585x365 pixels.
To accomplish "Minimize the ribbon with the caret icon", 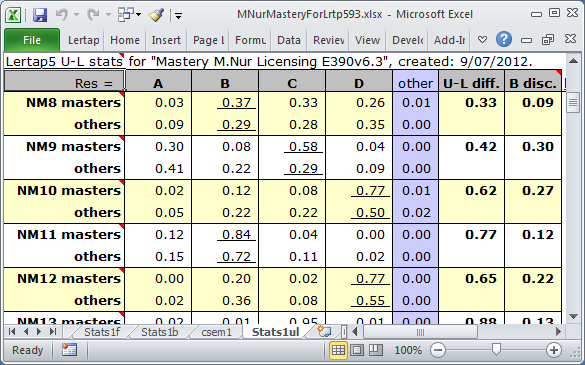I will [x=482, y=40].
